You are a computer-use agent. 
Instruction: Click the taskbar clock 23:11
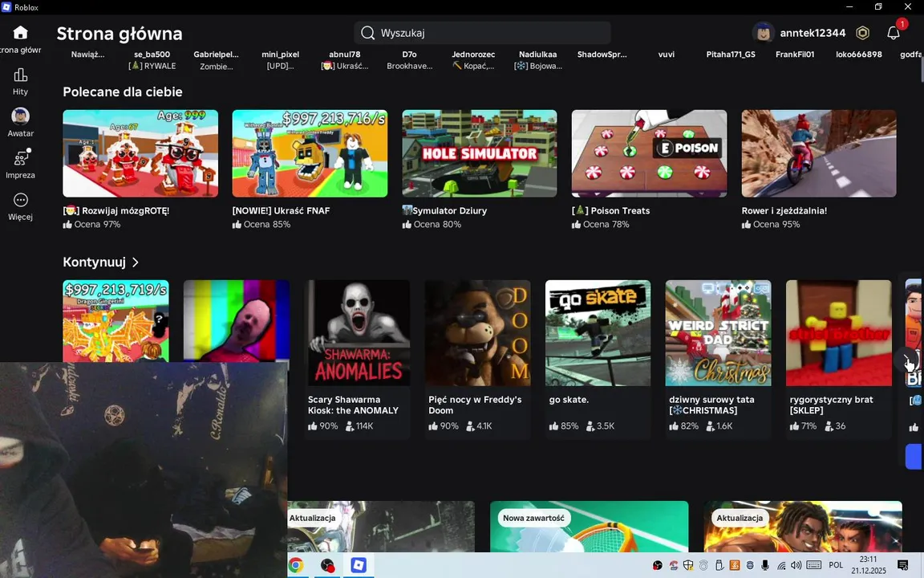(868, 559)
